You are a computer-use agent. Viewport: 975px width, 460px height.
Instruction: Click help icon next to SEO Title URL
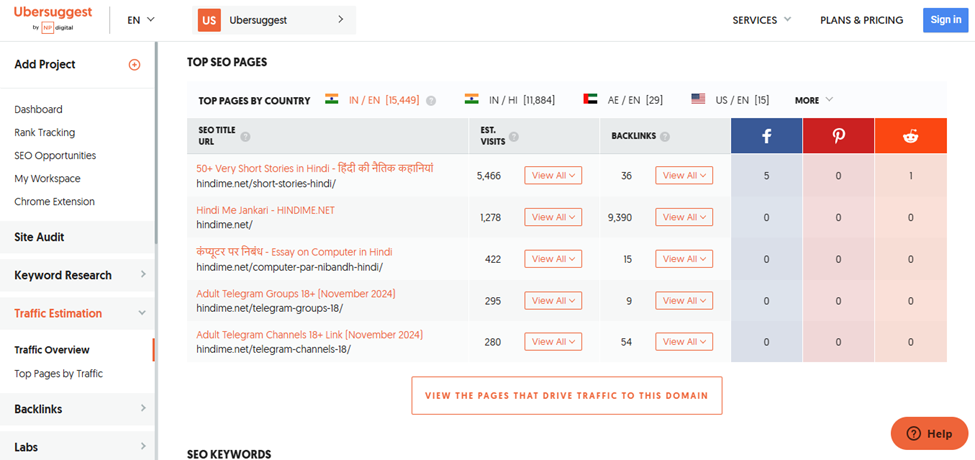click(x=245, y=137)
